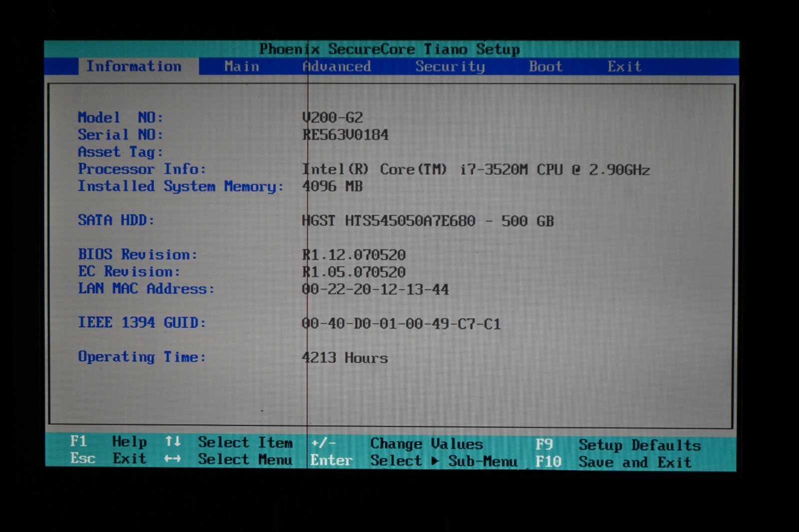
Task: Click the up-down arrows icon
Action: pyautogui.click(x=173, y=442)
